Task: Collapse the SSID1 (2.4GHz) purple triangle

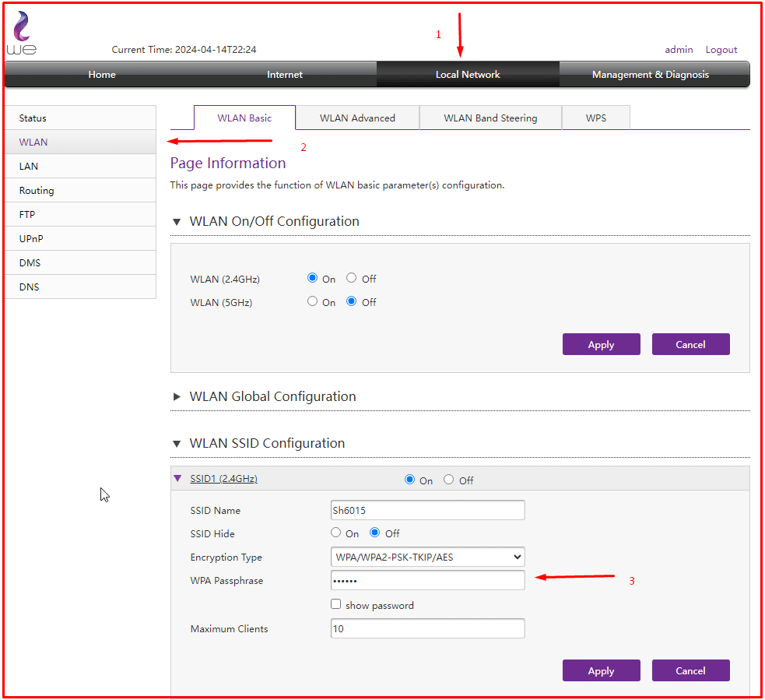Action: (x=177, y=479)
